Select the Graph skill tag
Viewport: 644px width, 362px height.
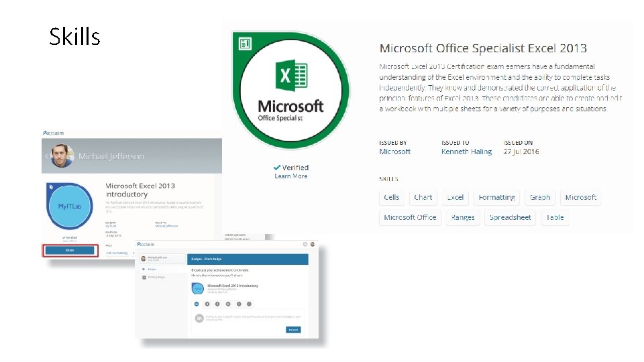[540, 197]
